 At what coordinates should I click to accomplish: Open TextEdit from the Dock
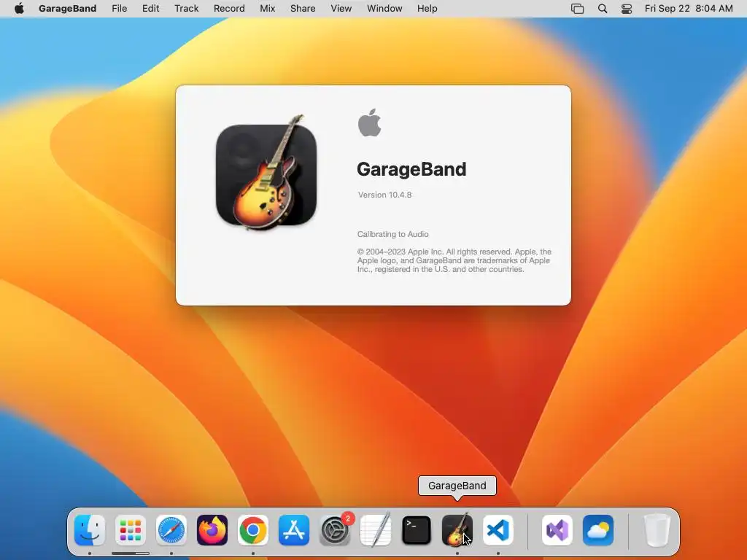[x=376, y=530]
